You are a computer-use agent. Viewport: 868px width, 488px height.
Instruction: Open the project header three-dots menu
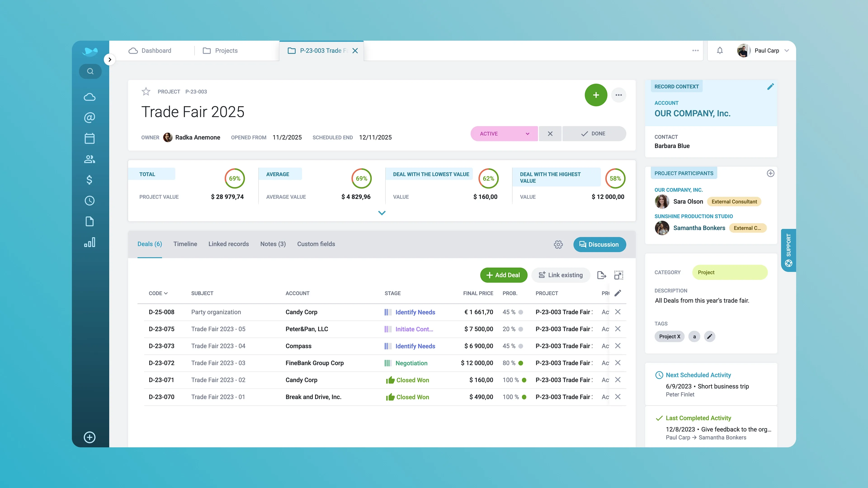(619, 95)
